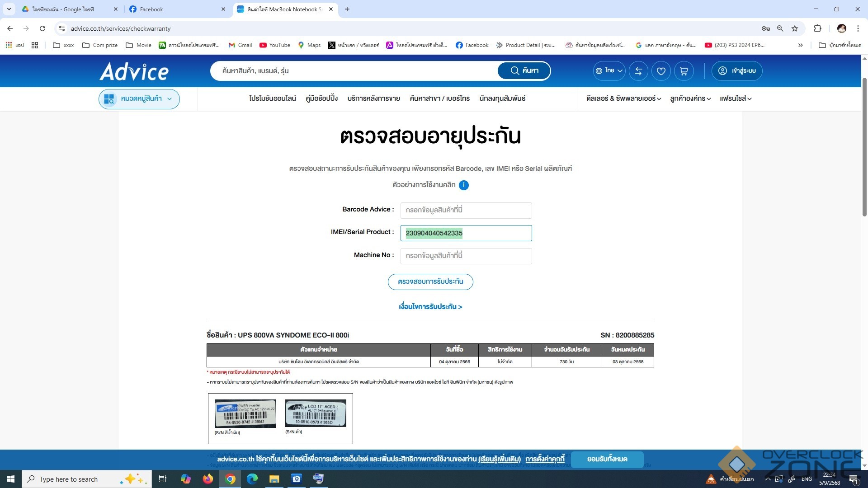Open the online promotions menu item
The width and height of the screenshot is (868, 488).
pyautogui.click(x=272, y=99)
